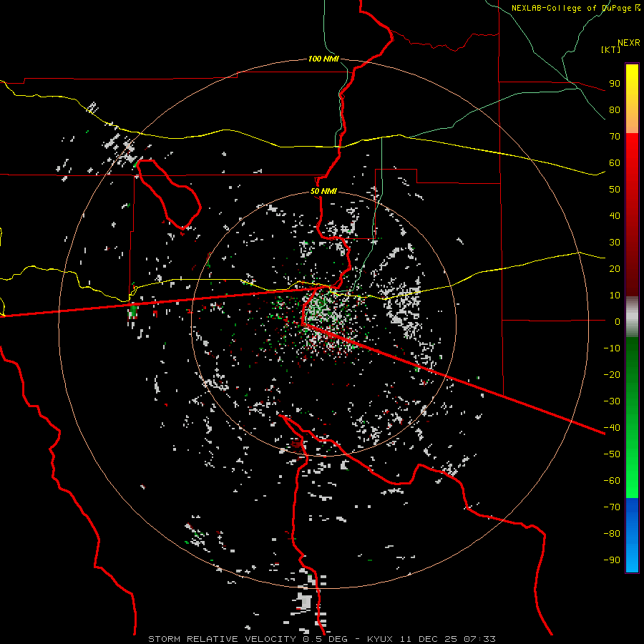Select the -60 value on velocity scale

[x=612, y=481]
